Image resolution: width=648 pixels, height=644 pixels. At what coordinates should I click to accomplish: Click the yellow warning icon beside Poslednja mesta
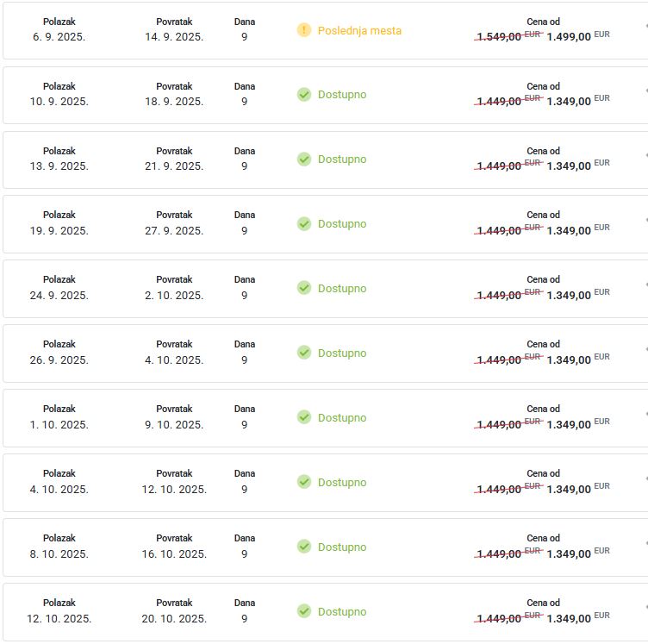pos(303,30)
